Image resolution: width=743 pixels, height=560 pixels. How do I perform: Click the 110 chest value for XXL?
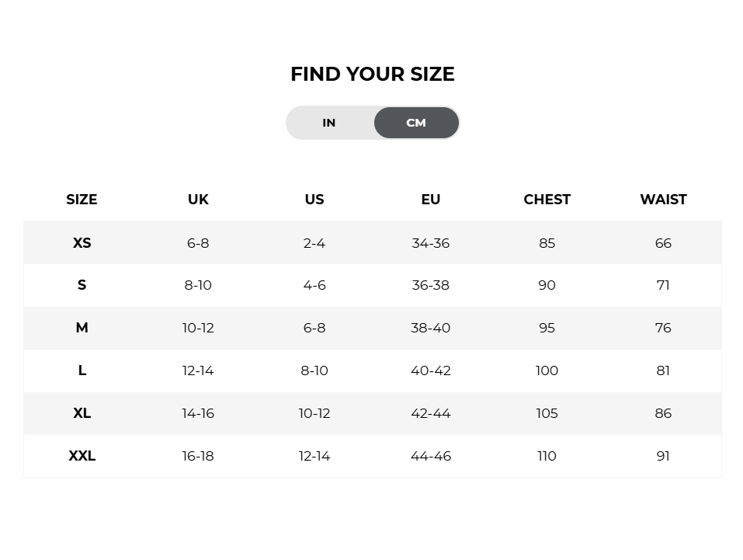click(547, 456)
